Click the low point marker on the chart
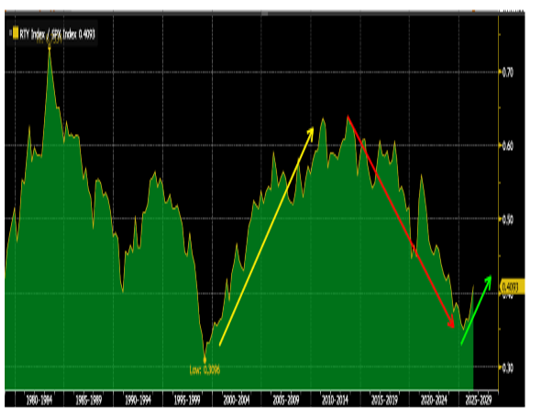533x417 pixels. tap(205, 360)
